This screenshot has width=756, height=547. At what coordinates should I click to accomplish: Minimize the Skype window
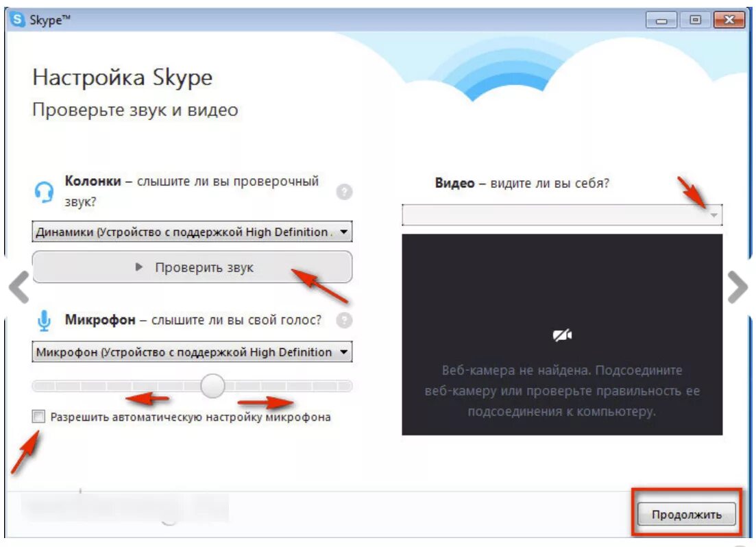(x=661, y=21)
